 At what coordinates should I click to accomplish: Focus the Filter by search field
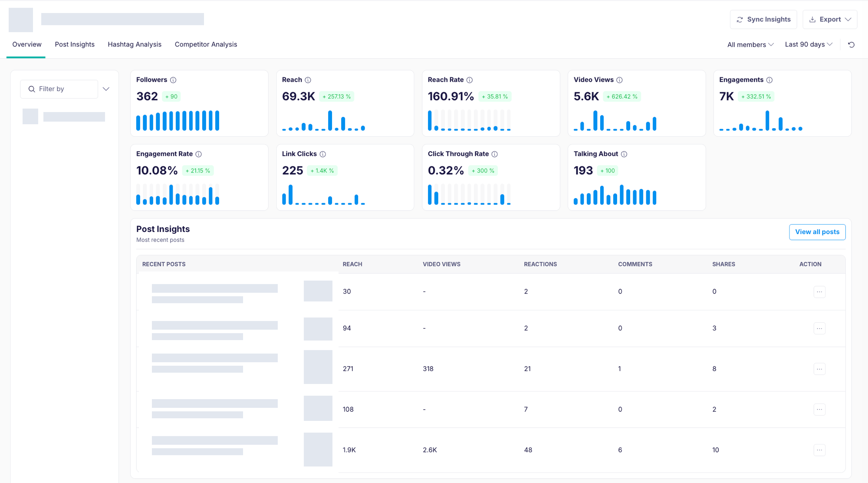59,89
